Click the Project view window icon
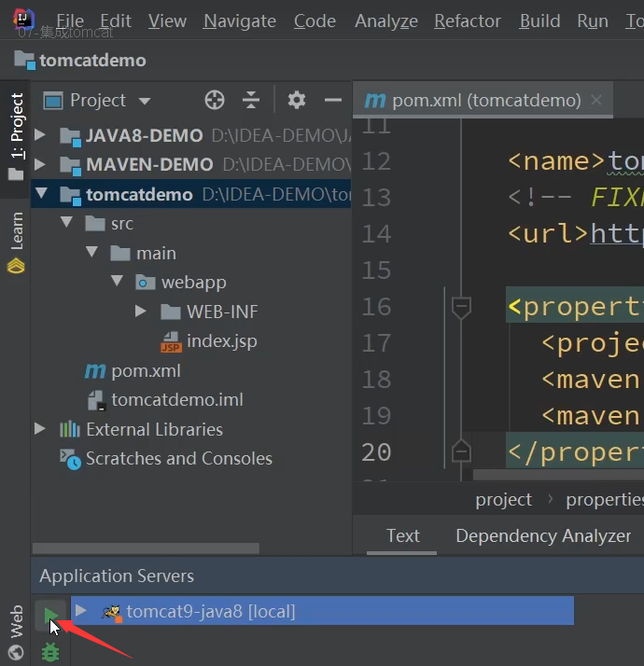This screenshot has width=644, height=666. click(53, 101)
